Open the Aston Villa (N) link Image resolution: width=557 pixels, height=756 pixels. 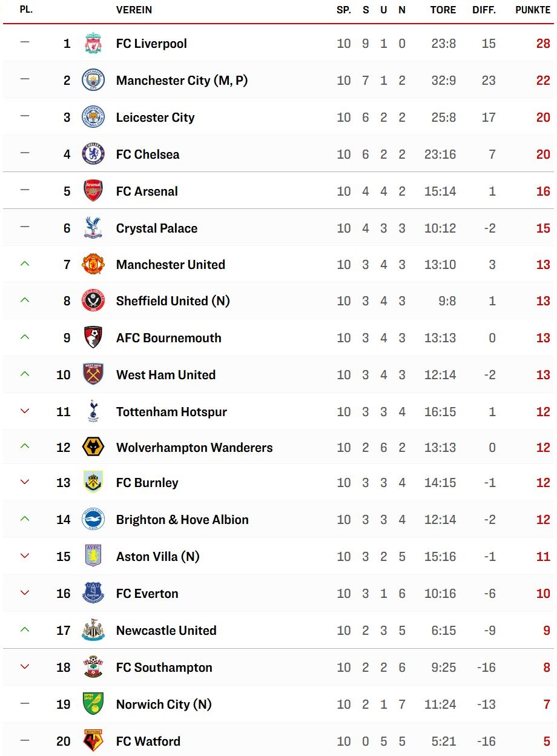click(157, 557)
